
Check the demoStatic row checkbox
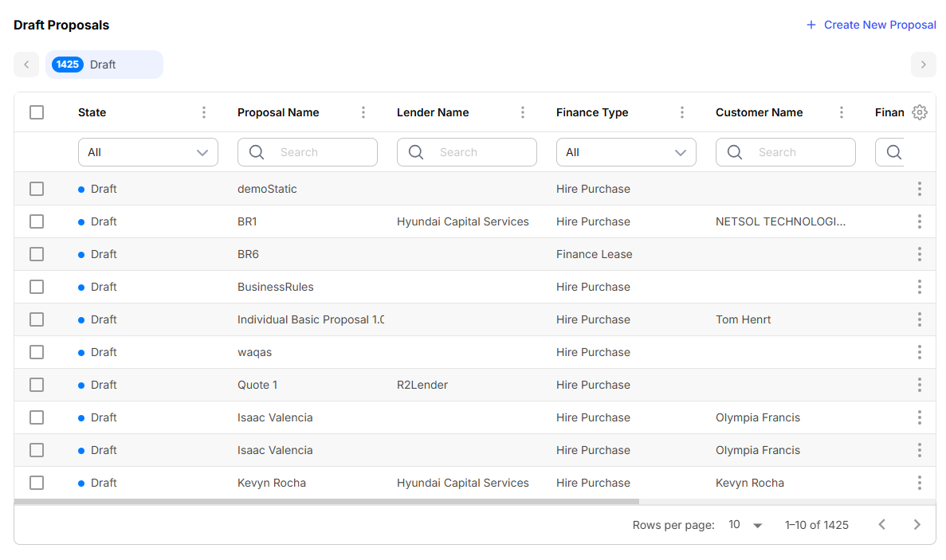click(37, 189)
